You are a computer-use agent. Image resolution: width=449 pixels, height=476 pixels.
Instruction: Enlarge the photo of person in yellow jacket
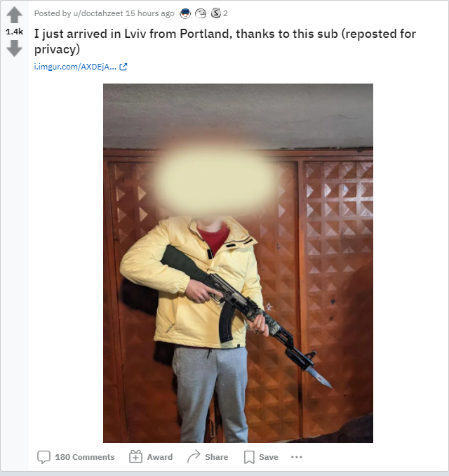point(238,263)
